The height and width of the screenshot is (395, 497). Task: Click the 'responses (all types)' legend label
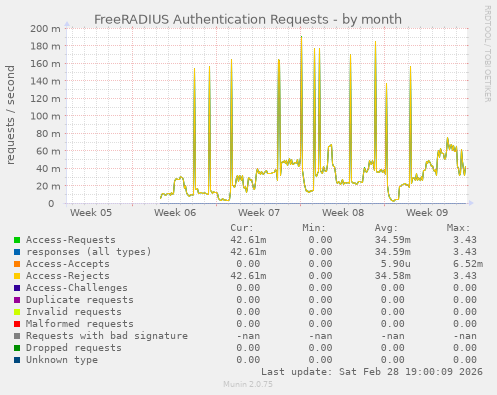pyautogui.click(x=89, y=252)
